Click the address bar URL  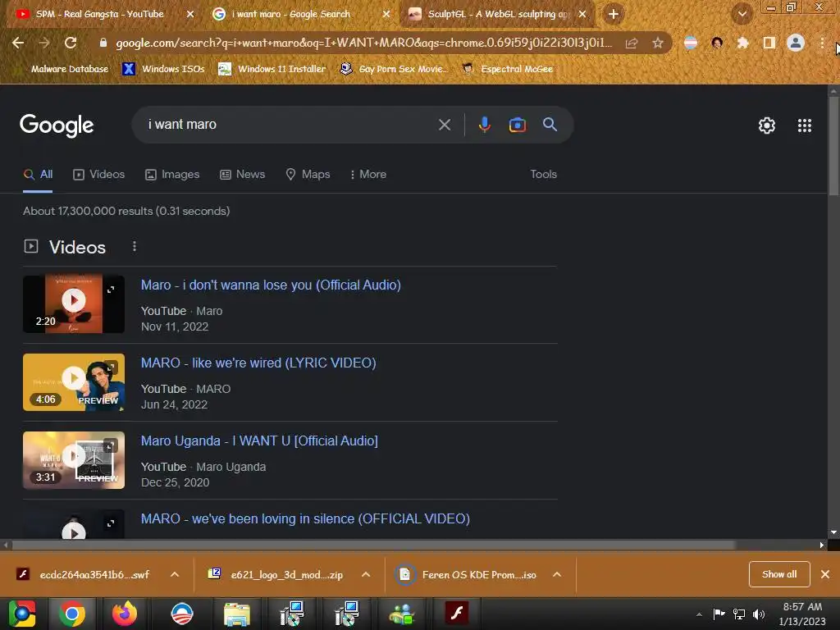pos(363,43)
